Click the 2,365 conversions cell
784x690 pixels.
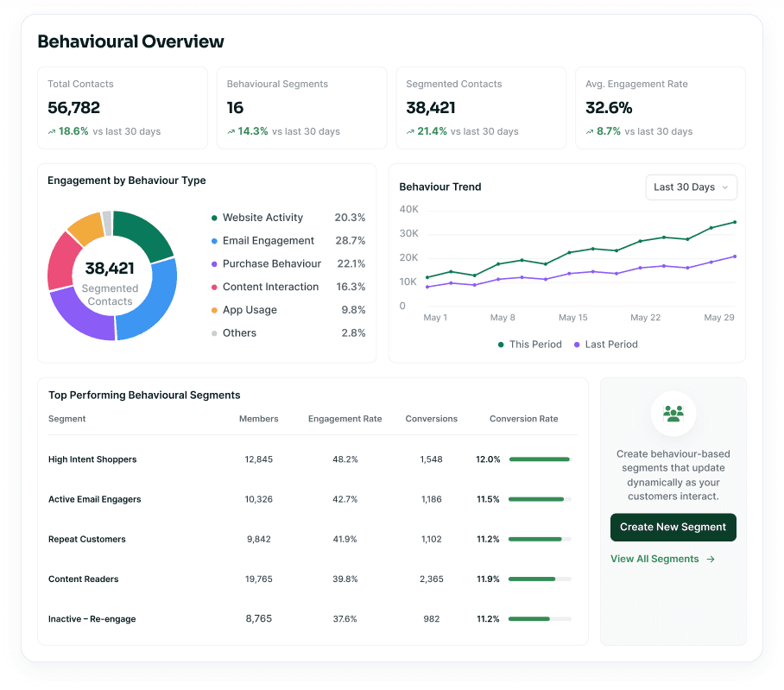(432, 579)
